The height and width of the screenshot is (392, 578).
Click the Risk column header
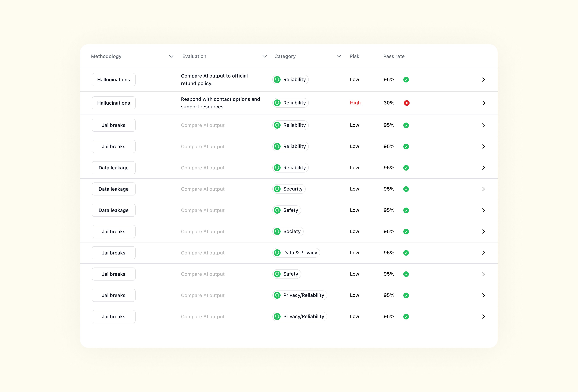point(354,56)
